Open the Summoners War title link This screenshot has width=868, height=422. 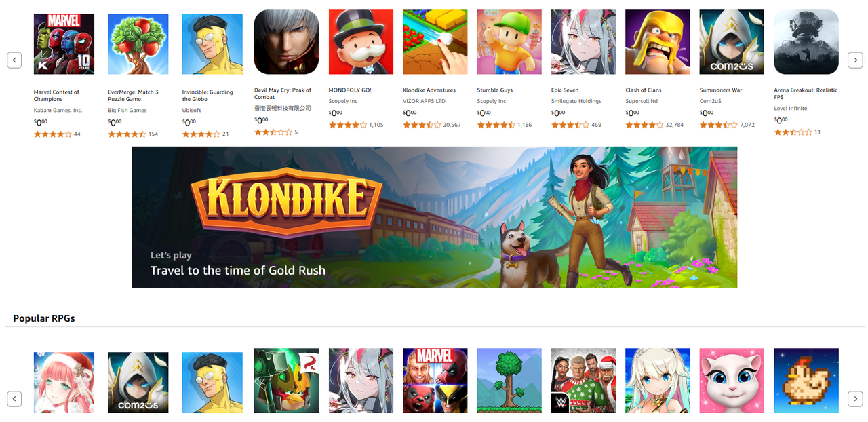tap(721, 90)
